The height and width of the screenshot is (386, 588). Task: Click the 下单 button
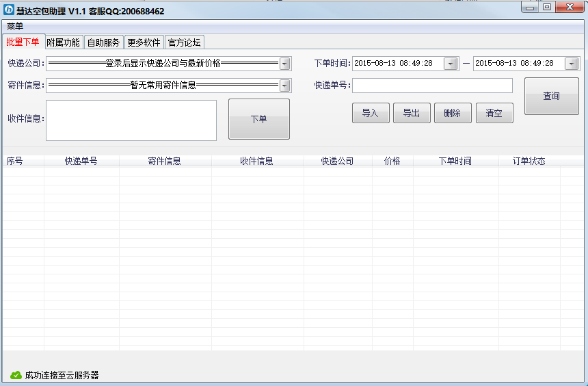coord(258,119)
